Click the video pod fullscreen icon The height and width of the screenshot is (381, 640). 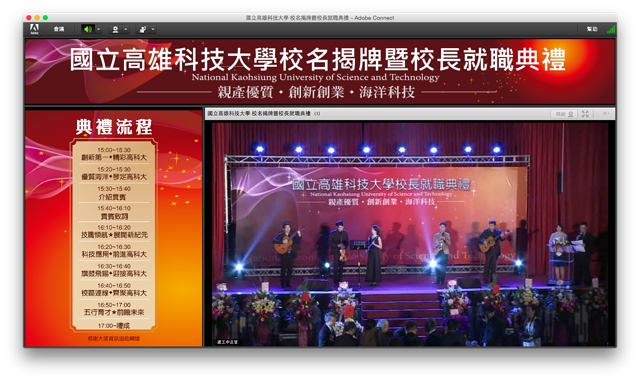tap(585, 114)
